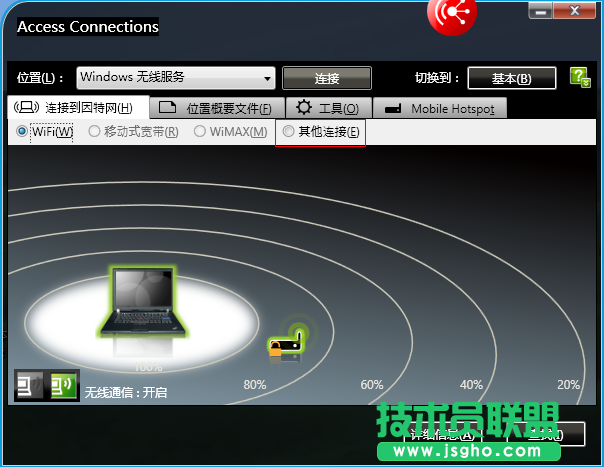Viewport: 604px width, 467px height.
Task: Select the 连接到因特网 tab
Action: 78,108
